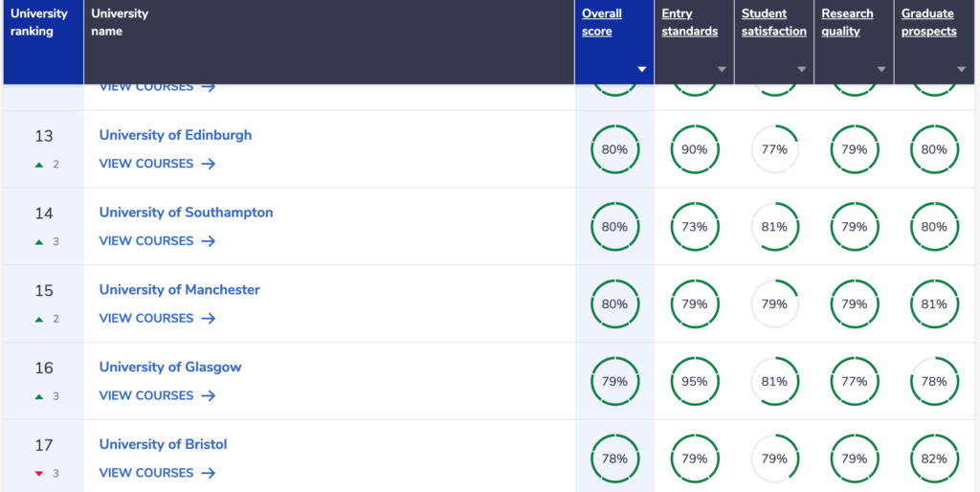
Task: Select the Overall score column header link
Action: point(601,23)
